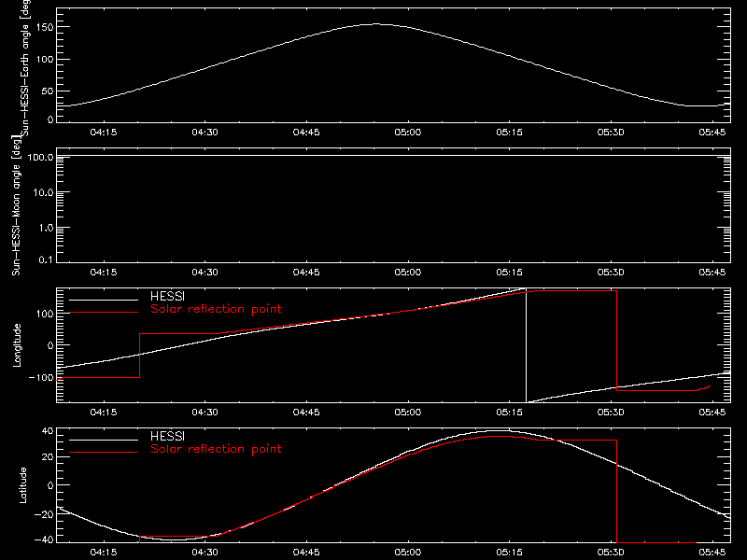Click 04:30 time label under Latitude plot
The width and height of the screenshot is (747, 560).
pyautogui.click(x=204, y=553)
